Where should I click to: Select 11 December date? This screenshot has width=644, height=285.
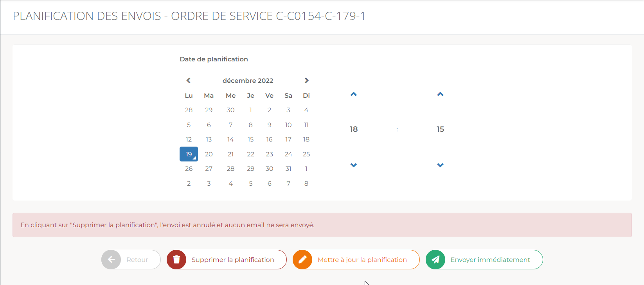tap(306, 125)
